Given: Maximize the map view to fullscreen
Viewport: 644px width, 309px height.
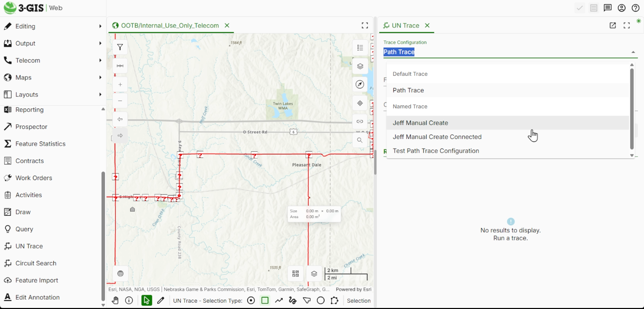Looking at the screenshot, I should [x=365, y=25].
